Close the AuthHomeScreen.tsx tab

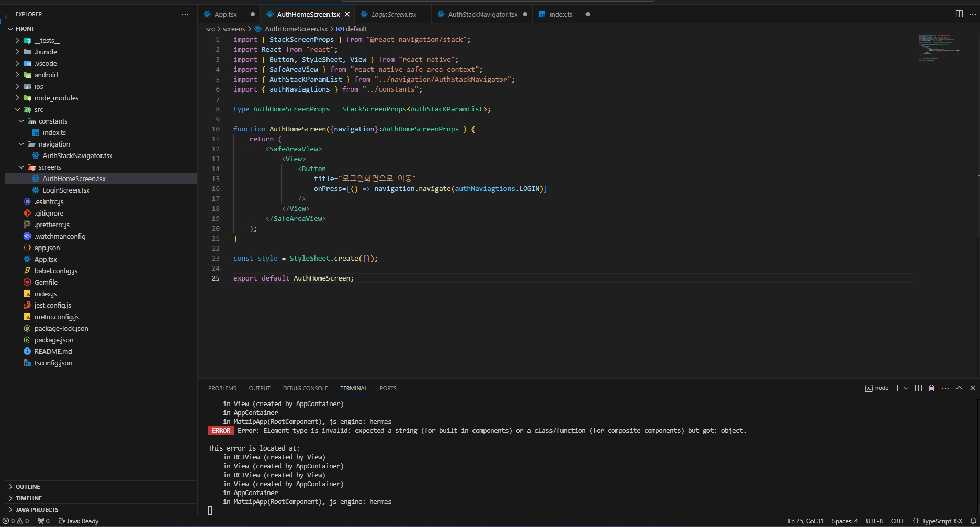click(x=347, y=14)
